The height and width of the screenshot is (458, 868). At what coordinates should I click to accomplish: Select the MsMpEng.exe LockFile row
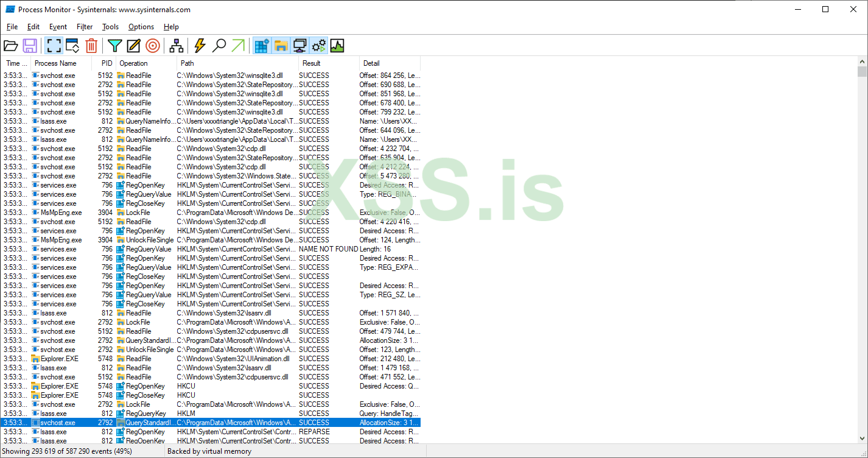pos(211,213)
